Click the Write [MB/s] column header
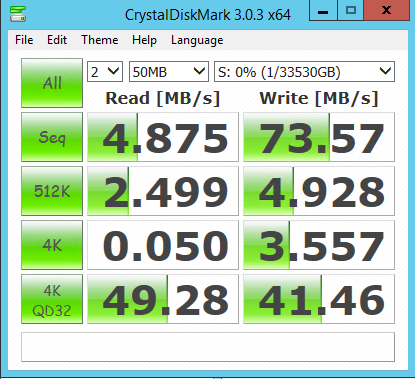Image resolution: width=415 pixels, height=379 pixels. pyautogui.click(x=319, y=98)
